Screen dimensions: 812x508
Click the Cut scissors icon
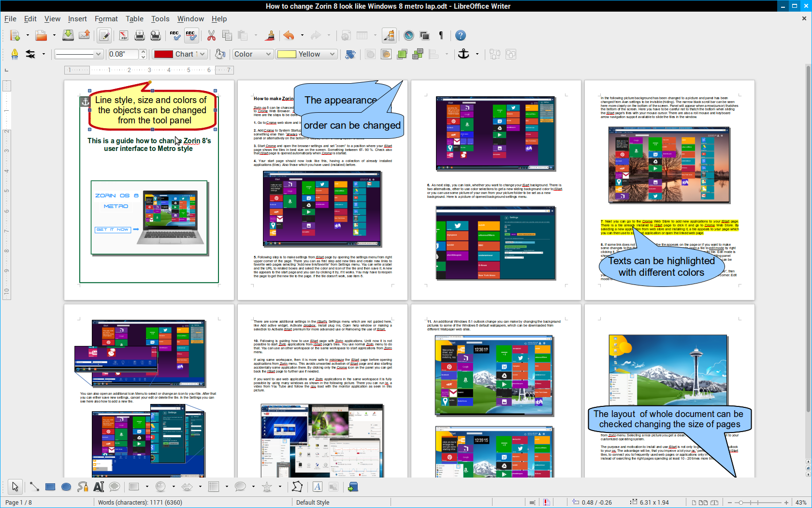[x=211, y=35]
